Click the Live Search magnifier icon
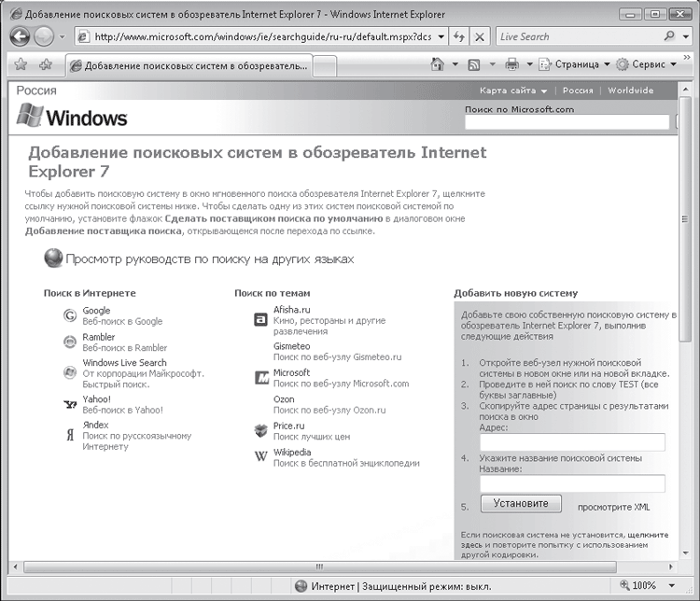The image size is (700, 601). (x=670, y=36)
